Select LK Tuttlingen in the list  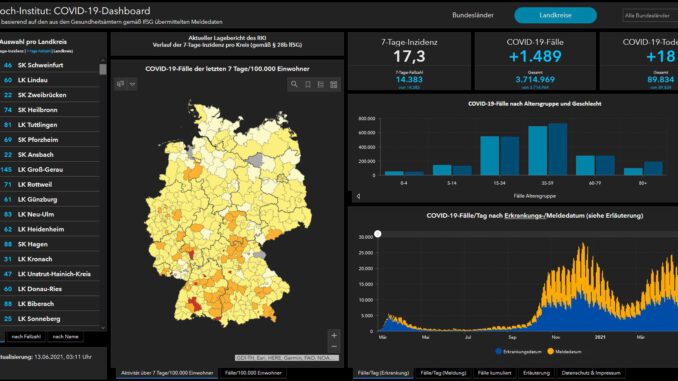[x=50, y=125]
